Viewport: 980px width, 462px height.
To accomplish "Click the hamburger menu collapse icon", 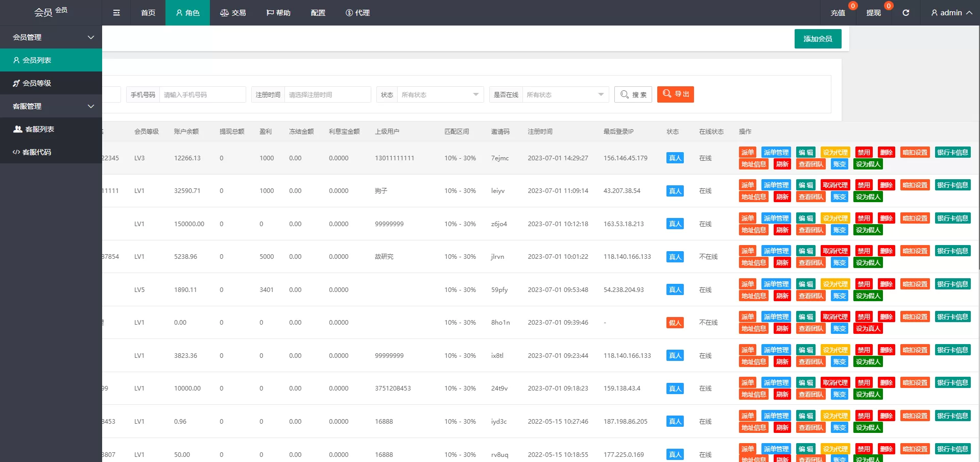I will [116, 13].
